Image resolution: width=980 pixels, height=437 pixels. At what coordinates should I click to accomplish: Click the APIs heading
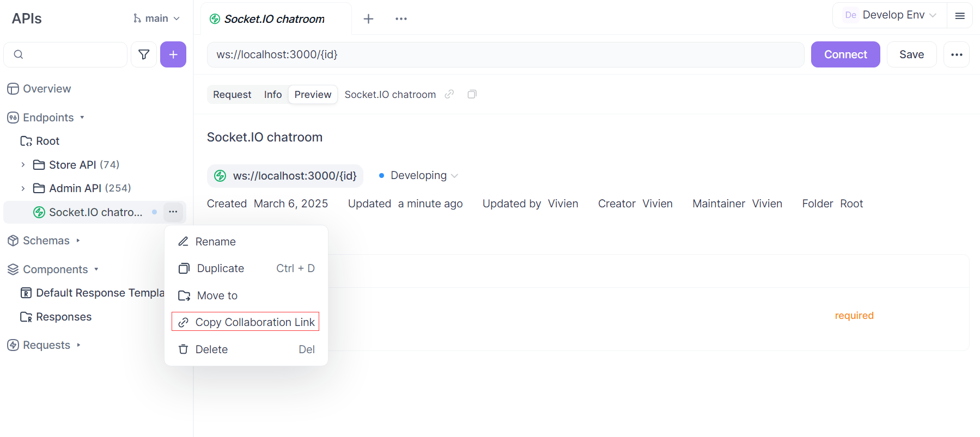pos(27,19)
